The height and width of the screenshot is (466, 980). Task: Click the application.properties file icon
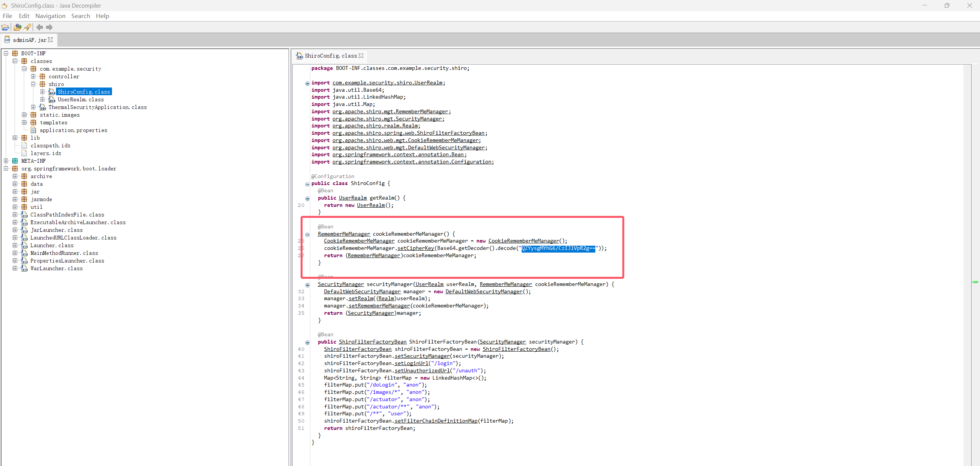[33, 131]
